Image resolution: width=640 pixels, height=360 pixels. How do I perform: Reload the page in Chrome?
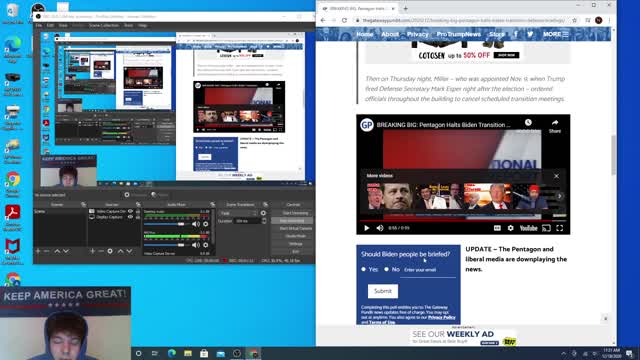[x=344, y=20]
